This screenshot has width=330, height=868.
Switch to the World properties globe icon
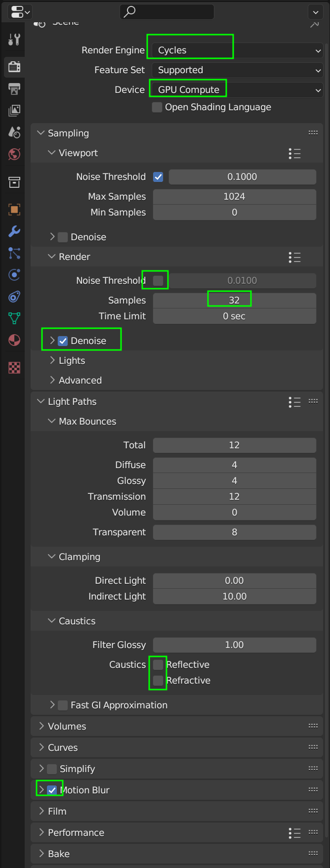coord(14,154)
